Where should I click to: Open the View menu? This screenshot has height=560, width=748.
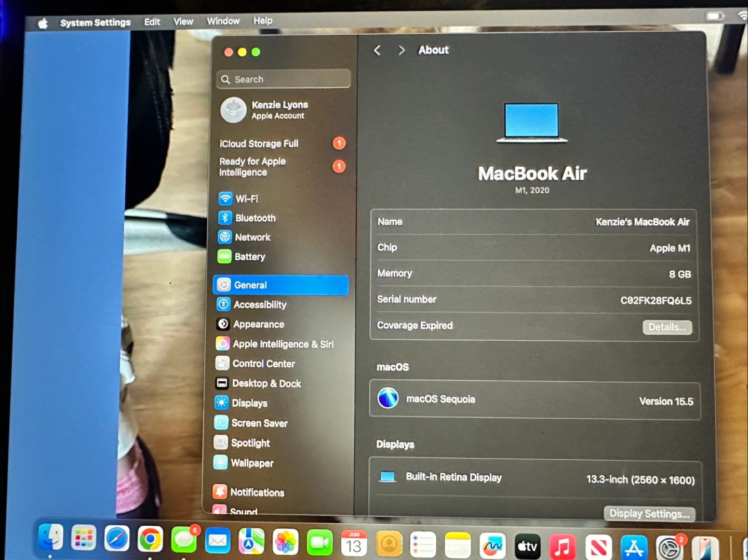183,21
